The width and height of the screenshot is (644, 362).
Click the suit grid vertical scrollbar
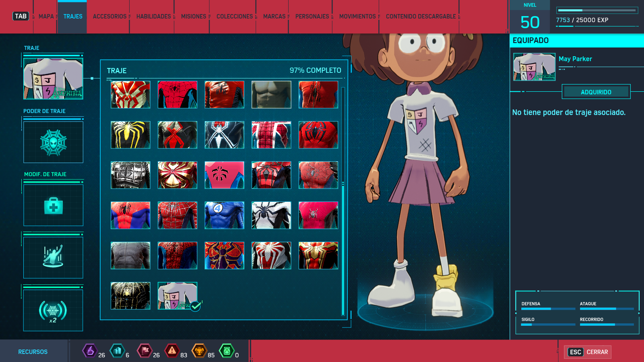click(343, 201)
